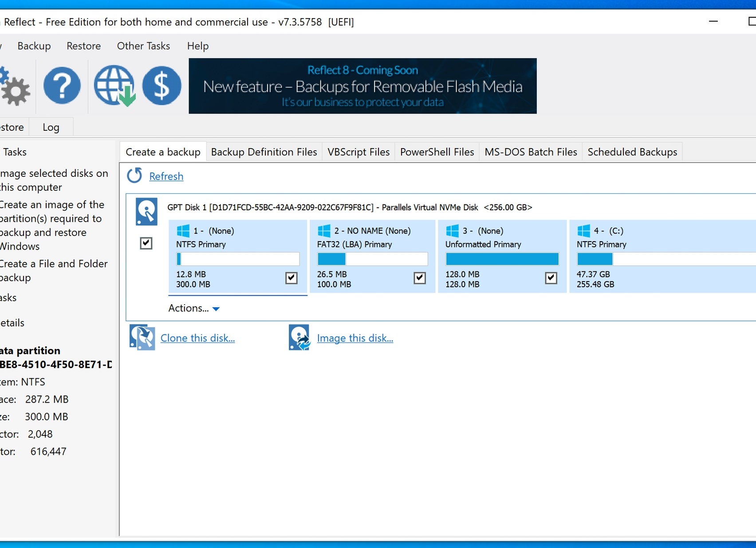The width and height of the screenshot is (756, 548).
Task: Click the '2 - NO NAME (None)' partition title
Action: pos(373,231)
